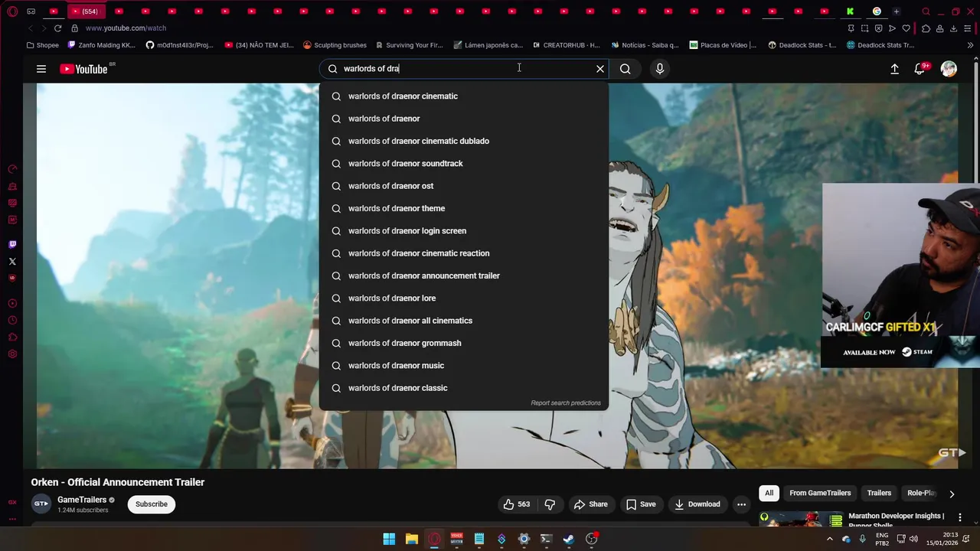Image resolution: width=980 pixels, height=551 pixels.
Task: Show more filter chips with right arrow
Action: [952, 494]
